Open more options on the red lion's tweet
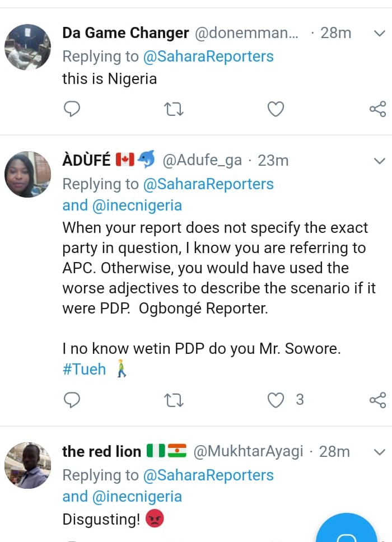Image resolution: width=392 pixels, height=542 pixels. pyautogui.click(x=379, y=452)
